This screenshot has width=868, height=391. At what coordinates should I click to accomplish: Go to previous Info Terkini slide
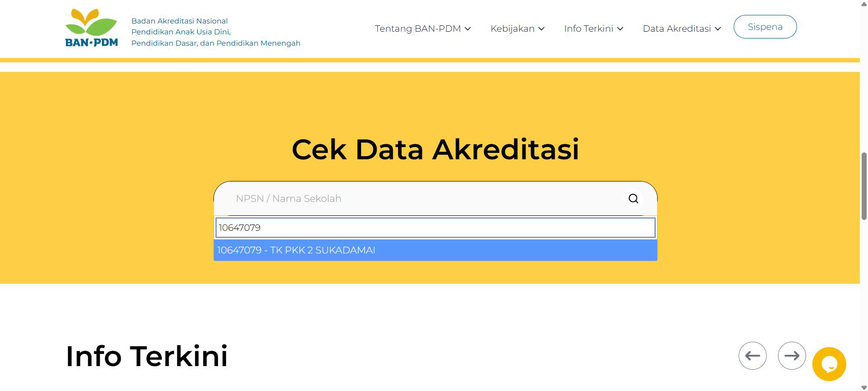[752, 356]
